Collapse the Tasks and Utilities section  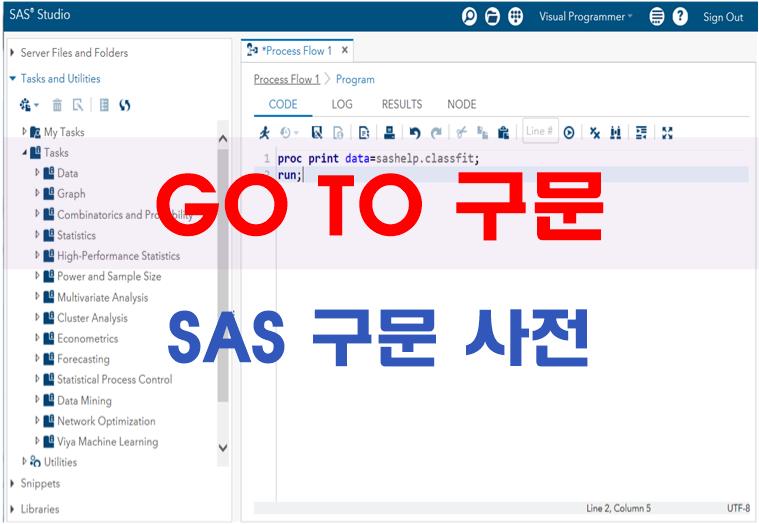[12, 78]
